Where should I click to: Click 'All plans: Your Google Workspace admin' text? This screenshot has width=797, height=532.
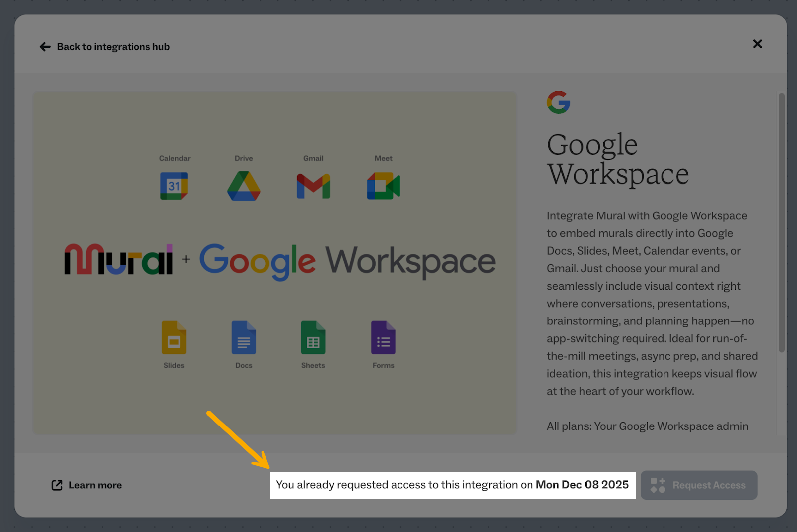[x=648, y=426]
